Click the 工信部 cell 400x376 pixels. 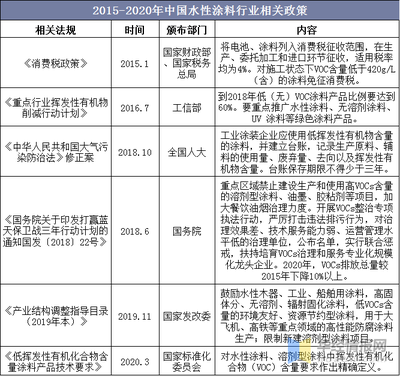pyautogui.click(x=187, y=108)
